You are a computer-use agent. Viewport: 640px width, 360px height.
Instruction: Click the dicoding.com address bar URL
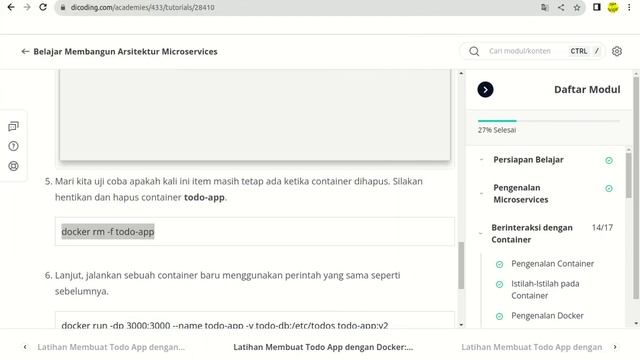[142, 7]
